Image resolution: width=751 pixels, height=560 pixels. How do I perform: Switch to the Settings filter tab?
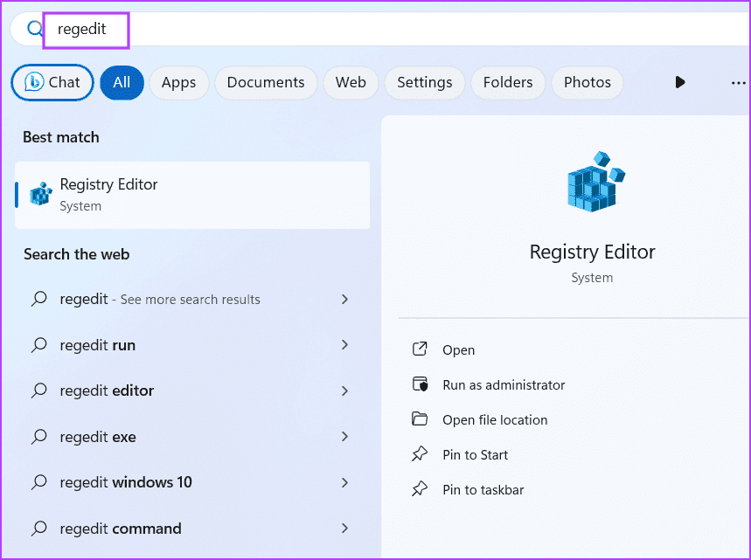coord(424,82)
